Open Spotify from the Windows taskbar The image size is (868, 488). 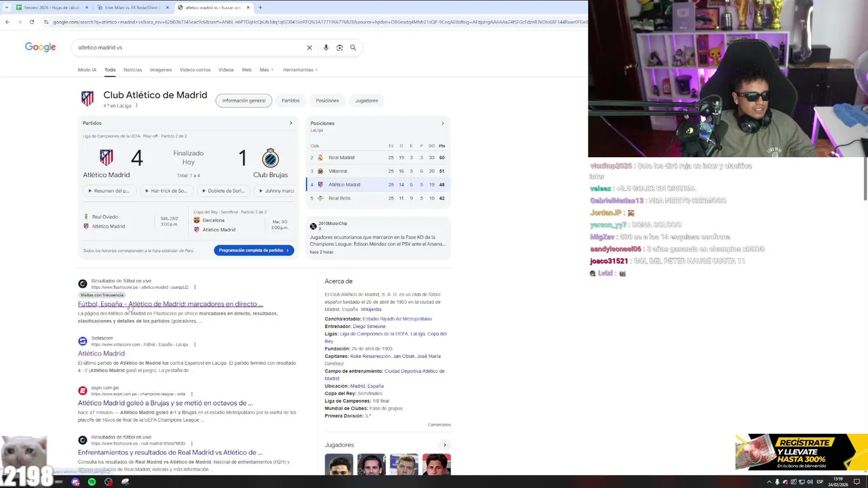[92, 482]
